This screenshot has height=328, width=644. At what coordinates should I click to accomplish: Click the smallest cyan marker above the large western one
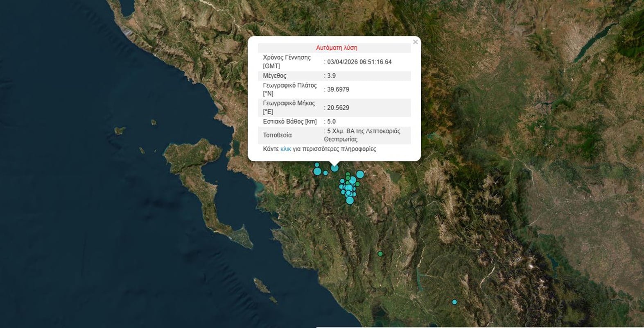[317, 165]
